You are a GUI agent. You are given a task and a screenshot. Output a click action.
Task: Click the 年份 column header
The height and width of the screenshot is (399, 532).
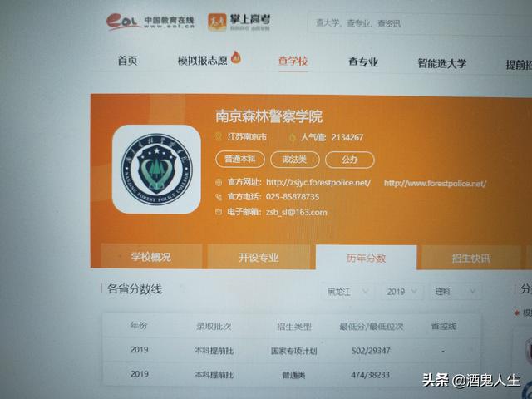(139, 326)
